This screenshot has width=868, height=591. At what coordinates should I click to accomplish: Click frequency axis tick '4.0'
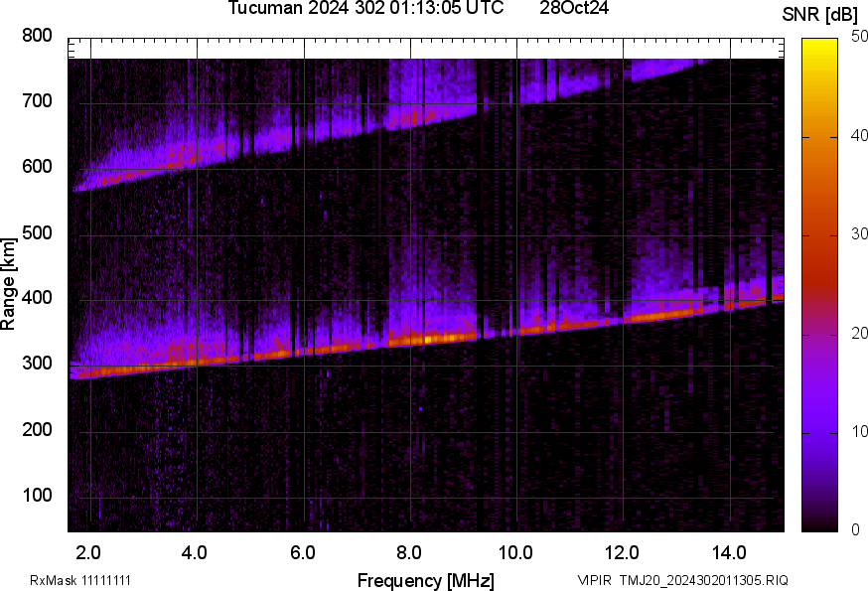point(195,553)
